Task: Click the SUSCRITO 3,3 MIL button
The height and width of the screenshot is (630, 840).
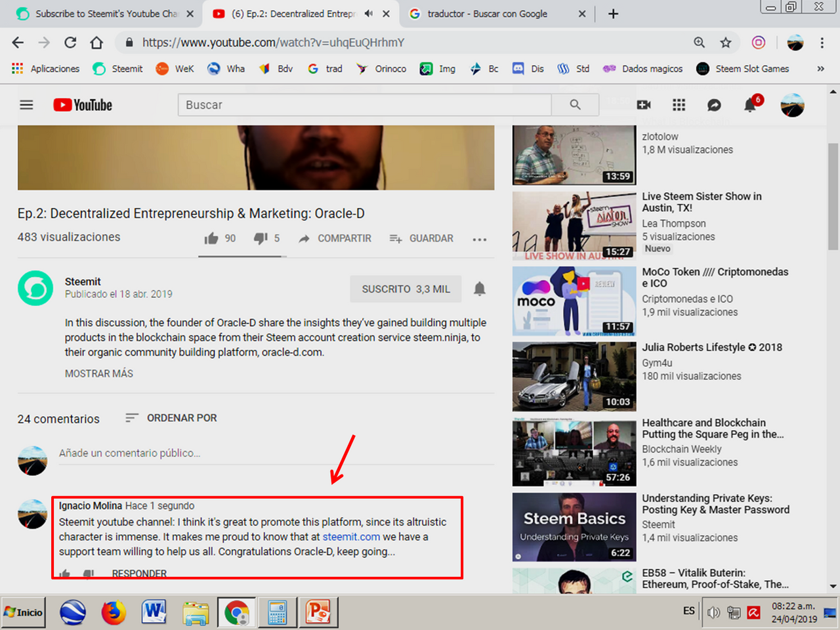Action: point(406,289)
